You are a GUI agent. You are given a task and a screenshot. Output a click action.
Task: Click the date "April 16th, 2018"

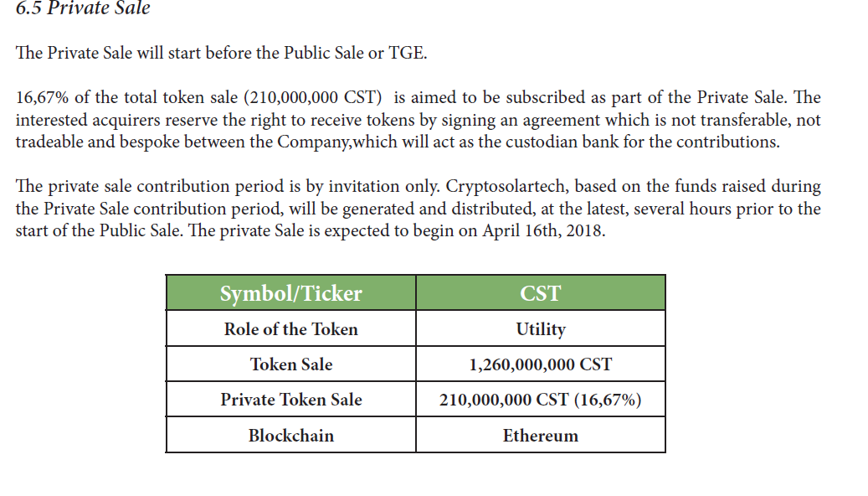(x=542, y=230)
